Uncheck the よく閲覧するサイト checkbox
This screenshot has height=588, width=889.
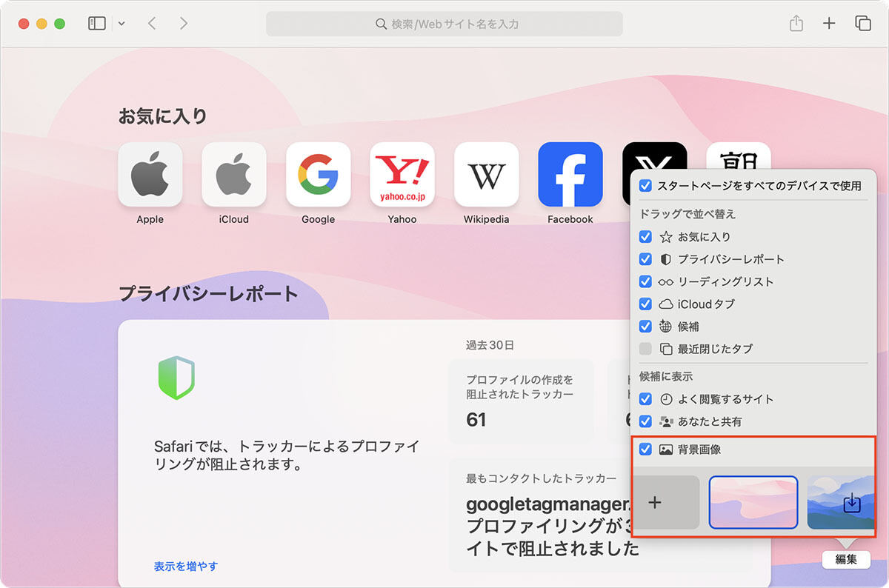coord(645,399)
